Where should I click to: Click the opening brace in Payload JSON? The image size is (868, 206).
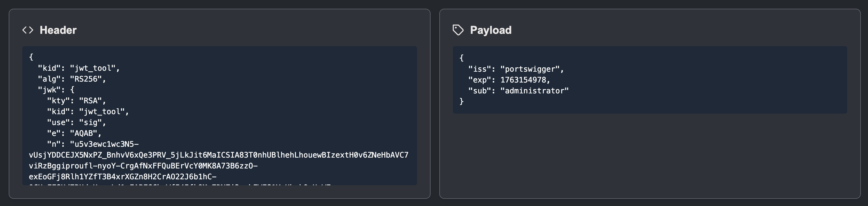click(x=462, y=58)
